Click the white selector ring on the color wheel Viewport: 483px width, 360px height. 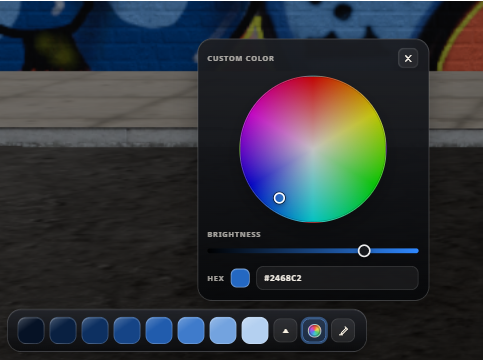279,198
